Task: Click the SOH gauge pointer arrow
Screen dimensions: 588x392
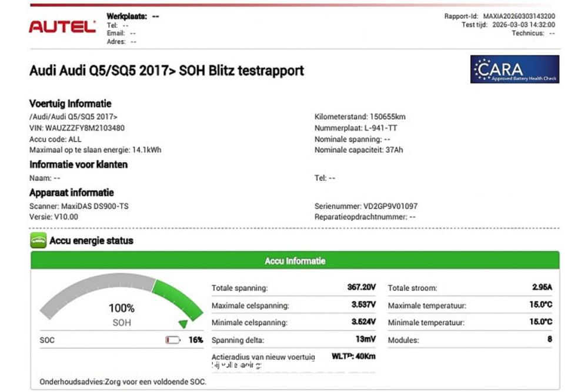Action: coord(182,324)
